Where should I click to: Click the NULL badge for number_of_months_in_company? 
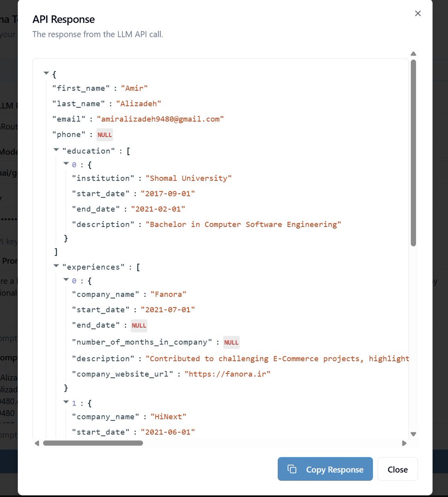(x=231, y=343)
